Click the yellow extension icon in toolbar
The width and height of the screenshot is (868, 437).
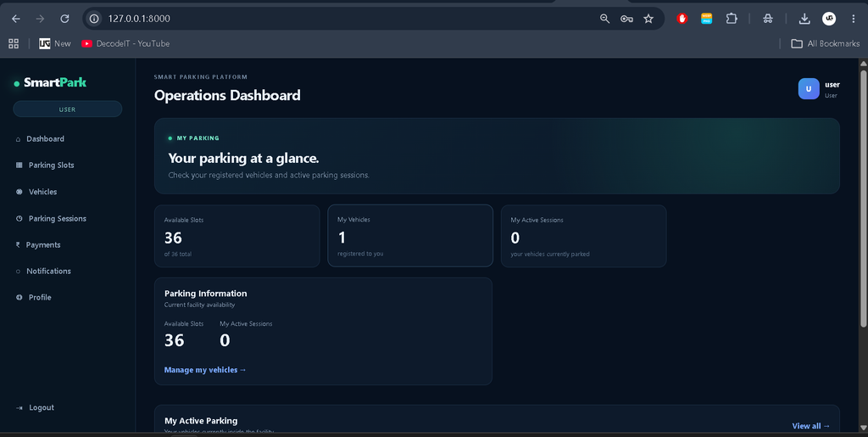tap(706, 19)
